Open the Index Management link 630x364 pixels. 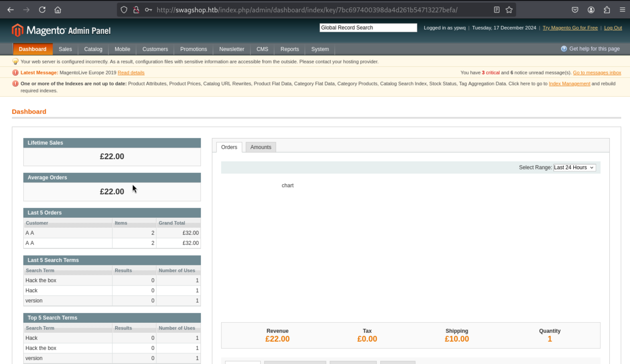(569, 84)
